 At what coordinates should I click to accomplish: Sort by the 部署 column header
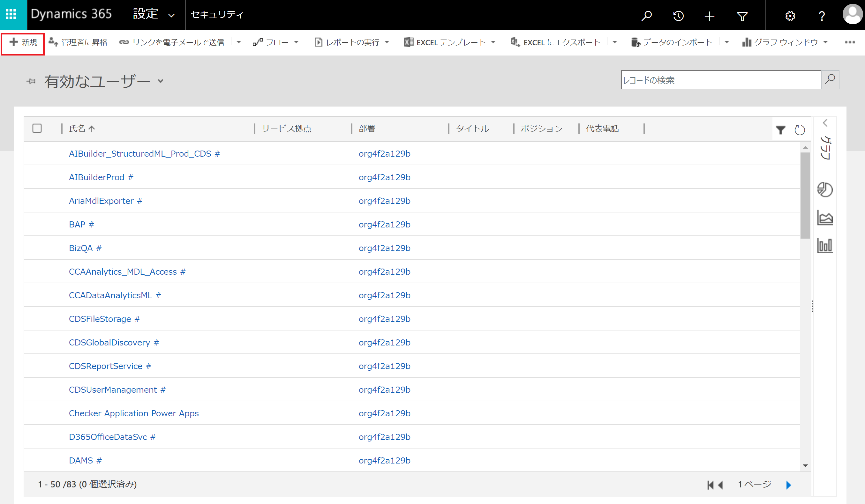point(367,129)
